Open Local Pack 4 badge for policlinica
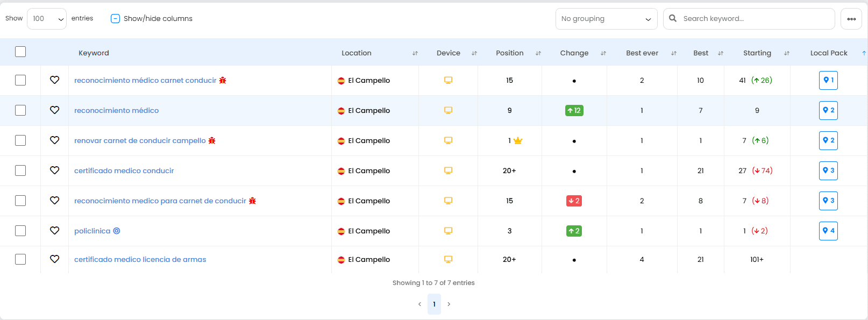This screenshot has height=320, width=868. pyautogui.click(x=828, y=231)
